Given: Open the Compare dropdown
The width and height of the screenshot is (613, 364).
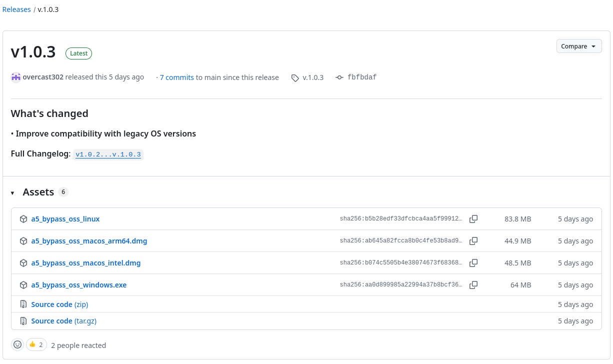Looking at the screenshot, I should tap(578, 45).
